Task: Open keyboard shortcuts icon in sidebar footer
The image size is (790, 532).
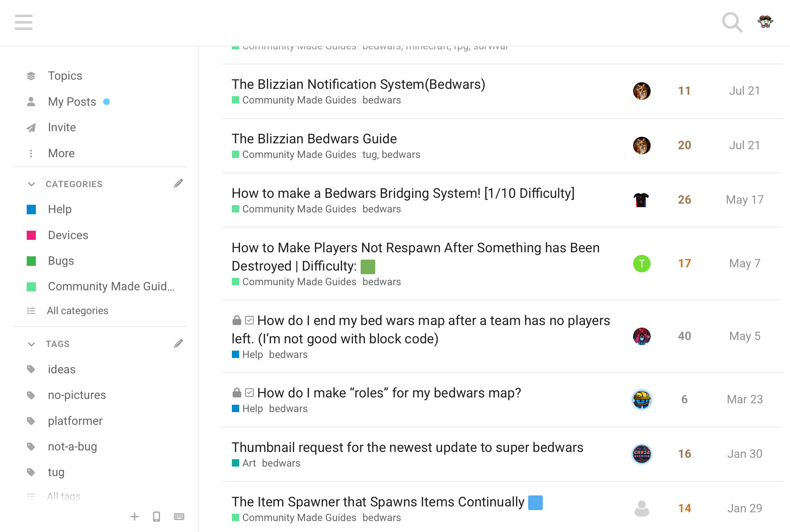Action: point(179,517)
